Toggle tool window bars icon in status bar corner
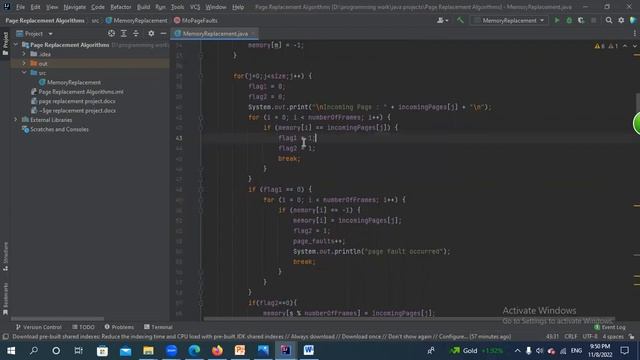 coord(5,337)
